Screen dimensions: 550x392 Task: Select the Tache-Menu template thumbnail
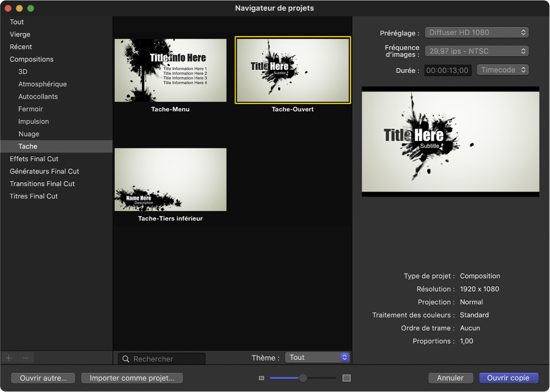[x=170, y=70]
